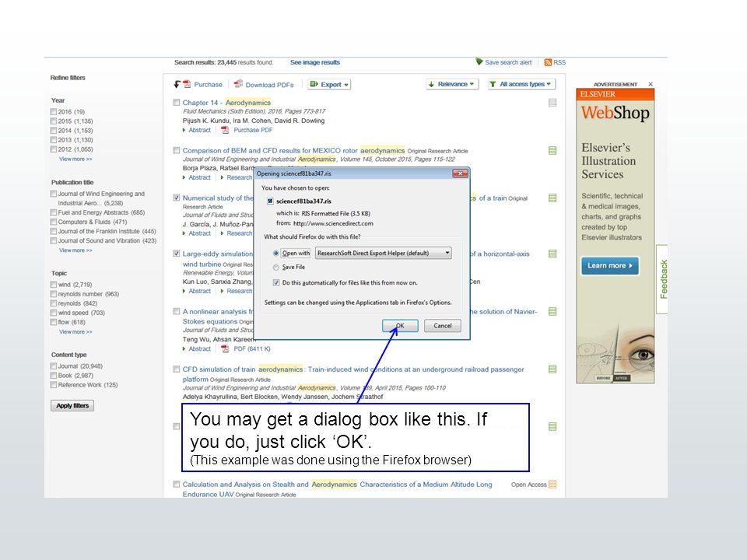Expand View more under Topic
This screenshot has width=747, height=560.
[75, 332]
